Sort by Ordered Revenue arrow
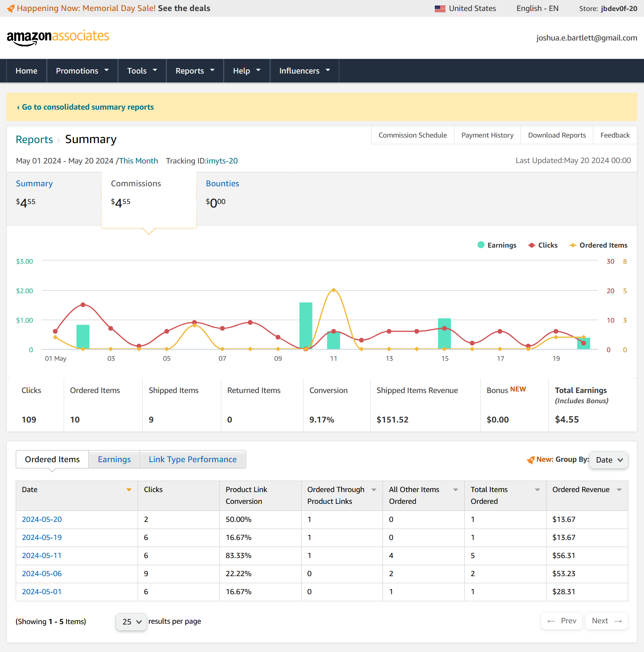The height and width of the screenshot is (652, 644). [x=619, y=490]
